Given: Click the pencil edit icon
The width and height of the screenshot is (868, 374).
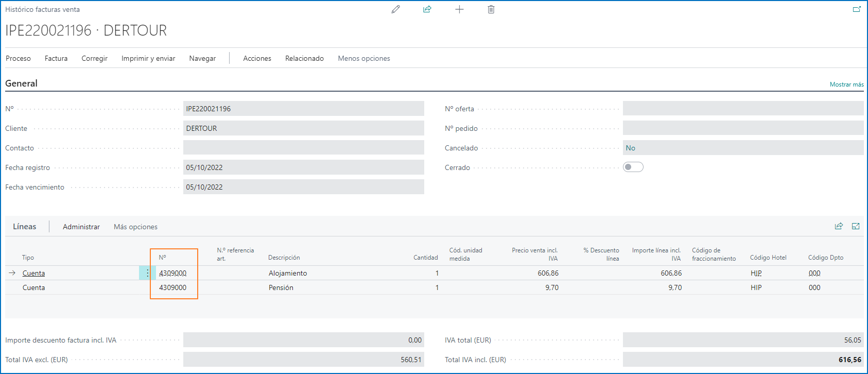Looking at the screenshot, I should tap(395, 9).
